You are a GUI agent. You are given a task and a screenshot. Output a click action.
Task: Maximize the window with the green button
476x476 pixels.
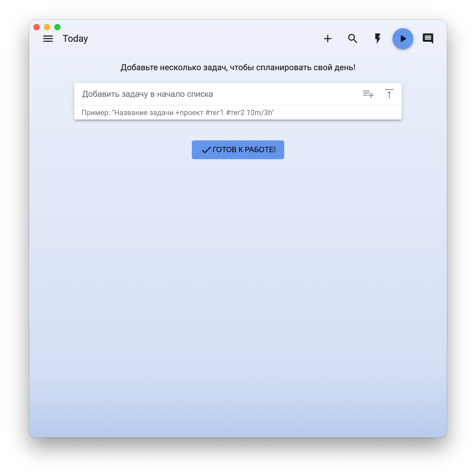coord(57,27)
